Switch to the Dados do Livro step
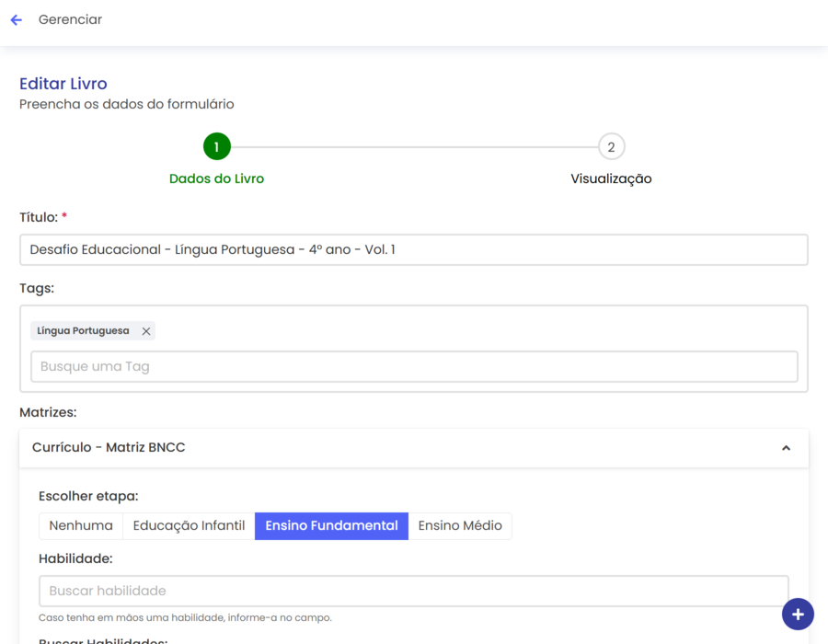 point(216,179)
